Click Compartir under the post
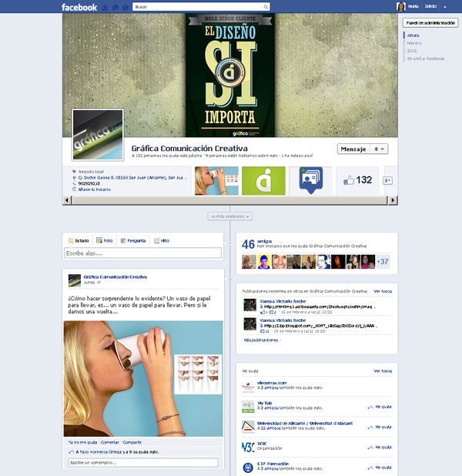Image resolution: width=462 pixels, height=476 pixels. click(x=132, y=442)
